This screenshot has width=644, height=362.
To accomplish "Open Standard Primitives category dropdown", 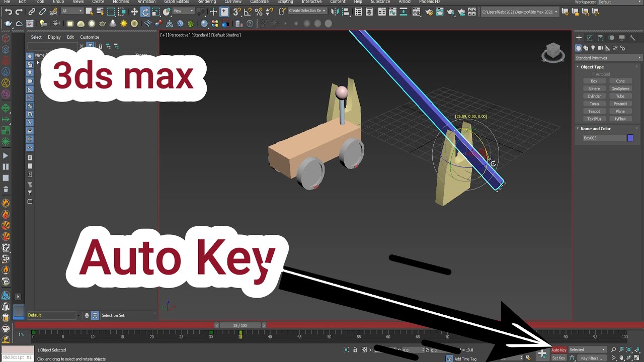I will tap(609, 58).
